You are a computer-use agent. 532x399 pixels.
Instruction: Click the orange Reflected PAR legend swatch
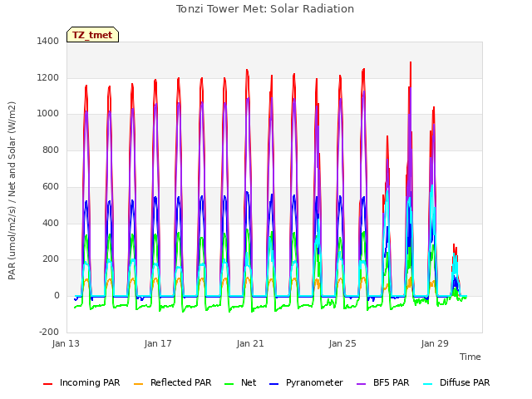(x=139, y=384)
